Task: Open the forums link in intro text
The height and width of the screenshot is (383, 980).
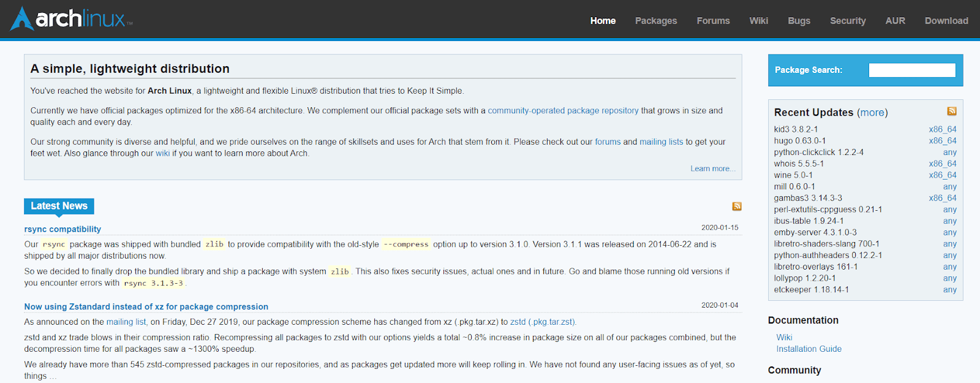Action: 608,142
